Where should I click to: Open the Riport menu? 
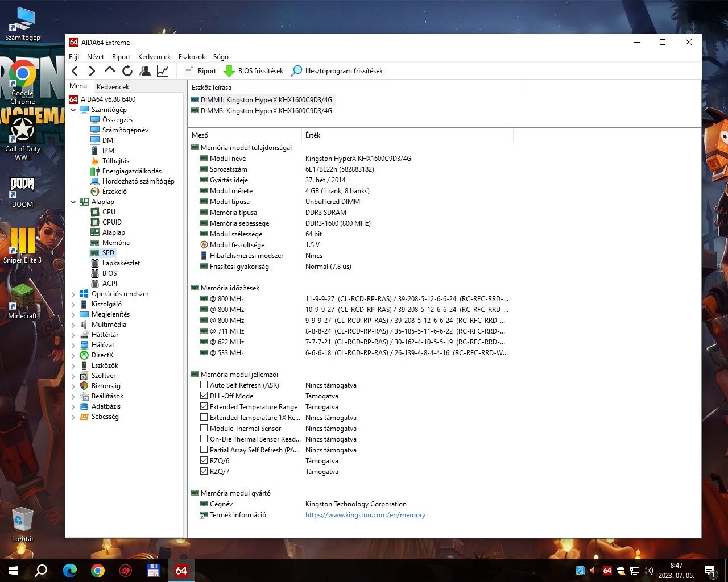tap(121, 57)
